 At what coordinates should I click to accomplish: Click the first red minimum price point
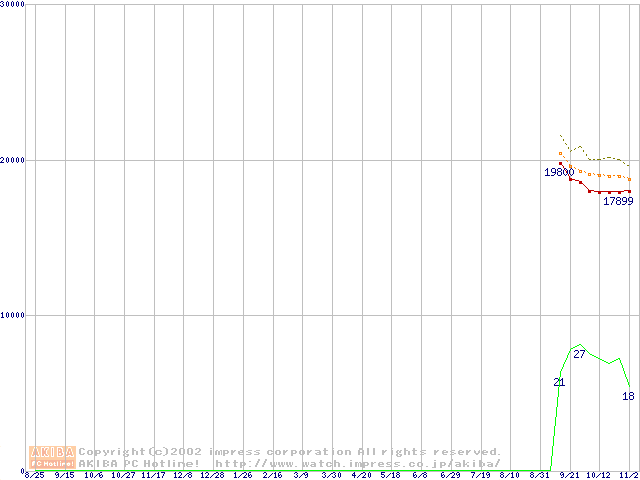561,163
